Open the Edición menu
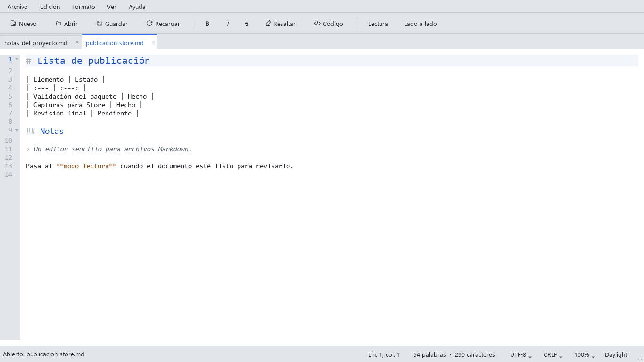The image size is (644, 362). coord(50,7)
